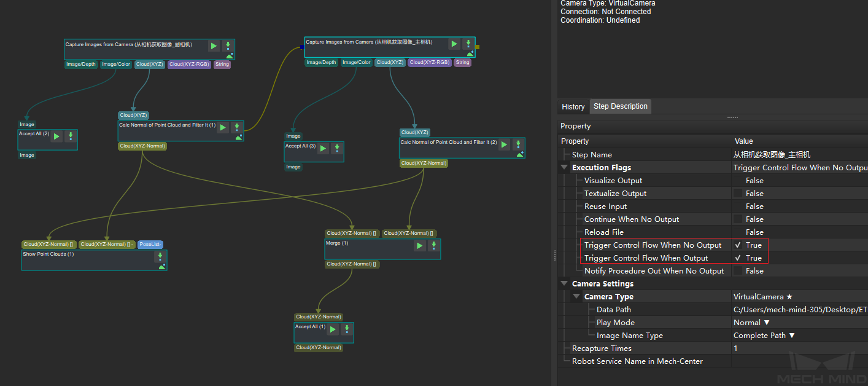Click the Recapture Times value field
The height and width of the screenshot is (386, 868).
798,349
